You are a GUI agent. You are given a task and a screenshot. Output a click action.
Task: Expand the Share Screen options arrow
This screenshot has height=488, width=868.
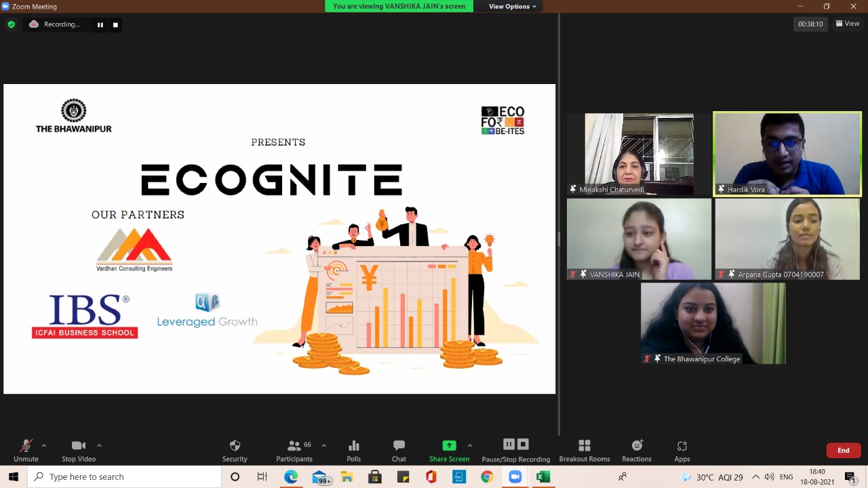pos(470,445)
